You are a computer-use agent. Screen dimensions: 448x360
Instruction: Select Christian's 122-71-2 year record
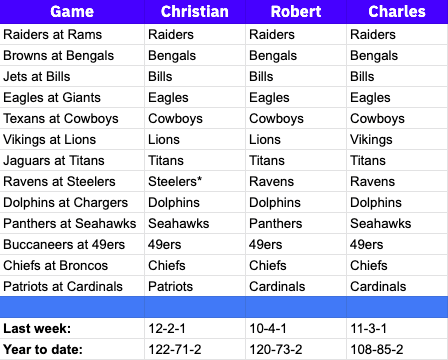(x=195, y=349)
